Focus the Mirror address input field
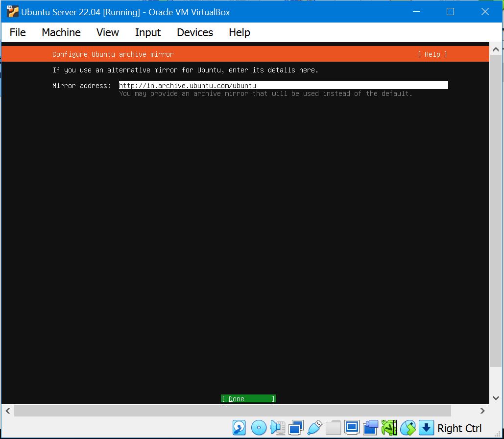Image resolution: width=504 pixels, height=439 pixels. (x=283, y=85)
